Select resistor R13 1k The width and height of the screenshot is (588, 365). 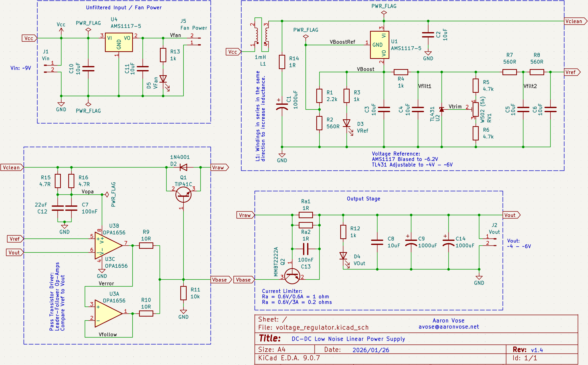pyautogui.click(x=163, y=55)
